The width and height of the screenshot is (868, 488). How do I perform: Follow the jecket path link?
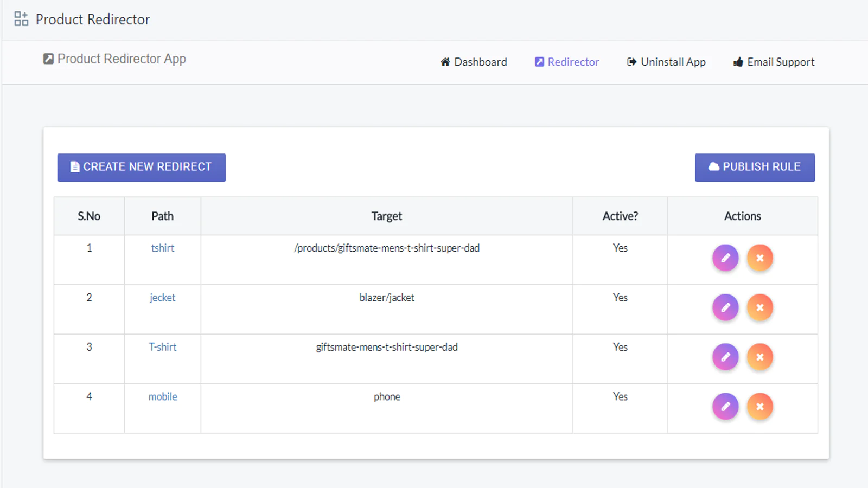[x=163, y=298]
